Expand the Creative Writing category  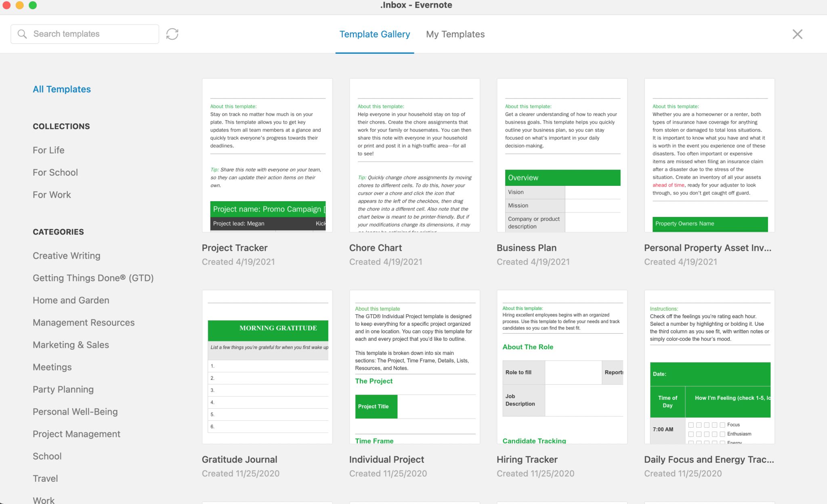click(x=67, y=255)
